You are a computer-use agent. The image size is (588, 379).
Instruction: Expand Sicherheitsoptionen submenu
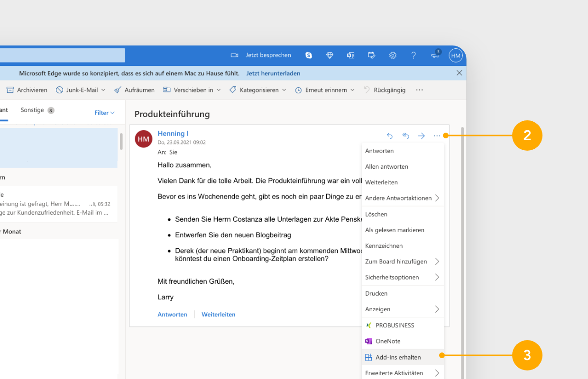pyautogui.click(x=403, y=277)
